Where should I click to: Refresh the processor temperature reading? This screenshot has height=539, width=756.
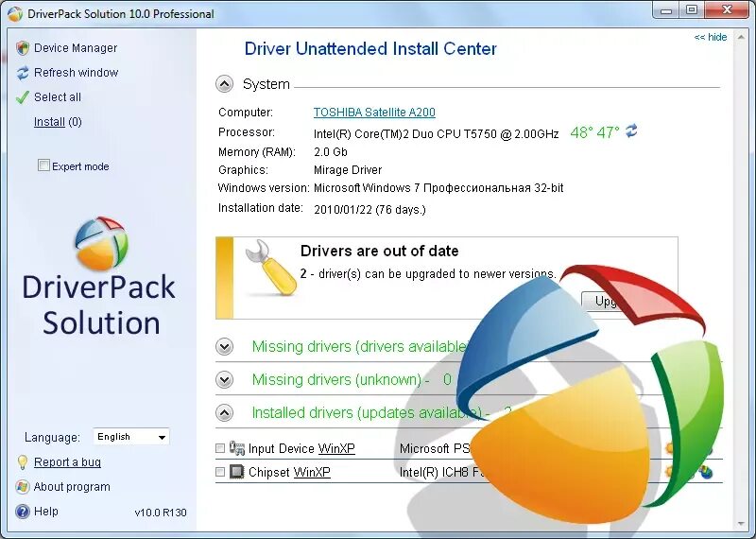pyautogui.click(x=631, y=130)
